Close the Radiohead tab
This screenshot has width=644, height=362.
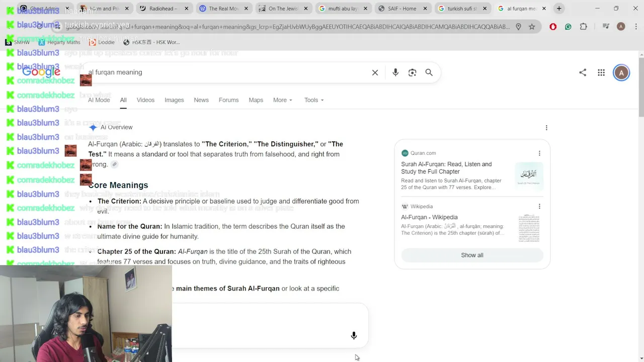point(186,9)
